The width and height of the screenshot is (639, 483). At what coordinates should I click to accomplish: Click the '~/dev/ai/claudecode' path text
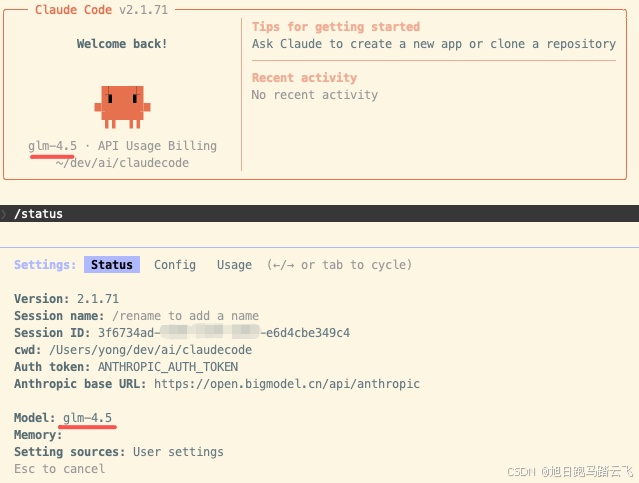pos(122,163)
